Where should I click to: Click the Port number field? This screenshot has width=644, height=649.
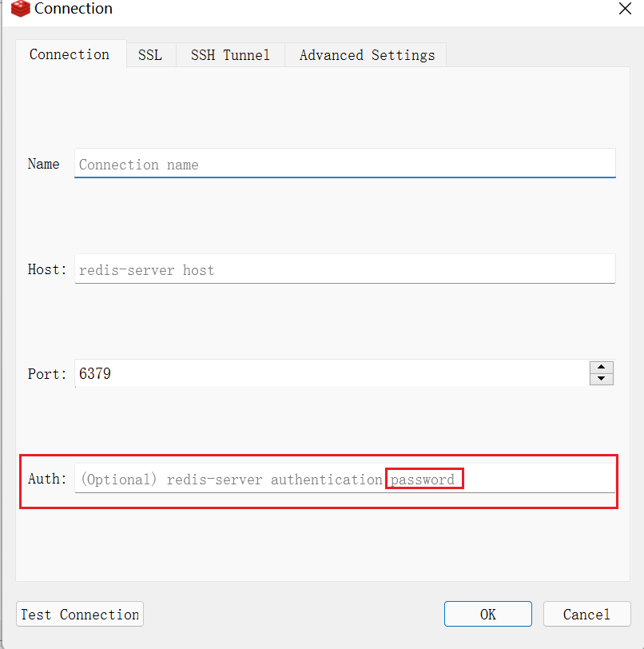[x=332, y=373]
